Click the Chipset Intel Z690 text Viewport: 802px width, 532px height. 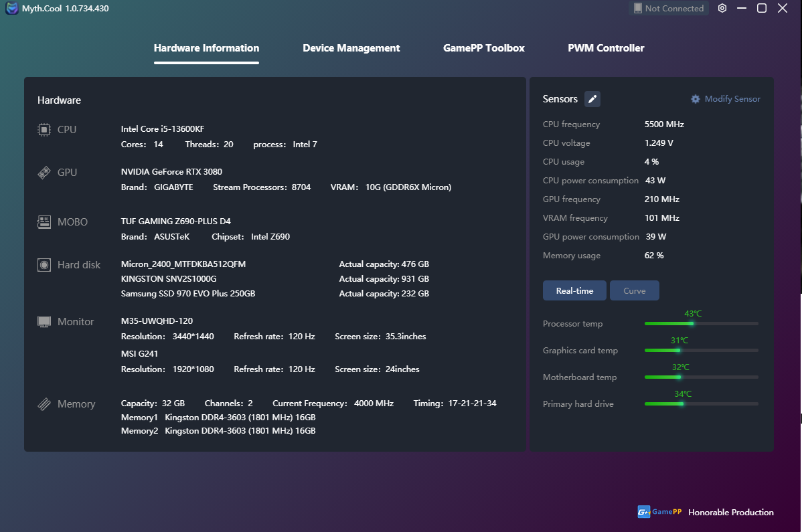(250, 237)
